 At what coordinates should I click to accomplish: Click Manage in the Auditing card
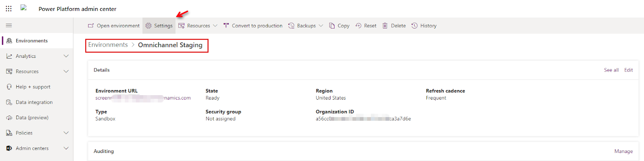(x=623, y=151)
